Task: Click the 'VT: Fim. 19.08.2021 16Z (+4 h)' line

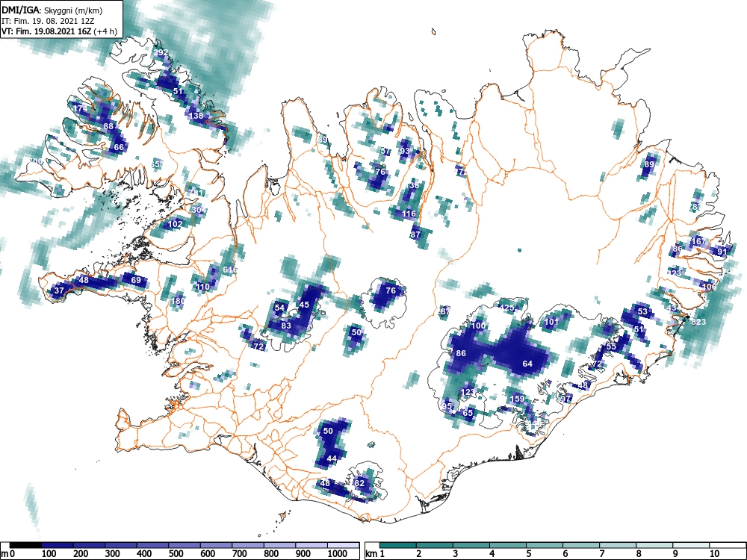Action: [59, 31]
